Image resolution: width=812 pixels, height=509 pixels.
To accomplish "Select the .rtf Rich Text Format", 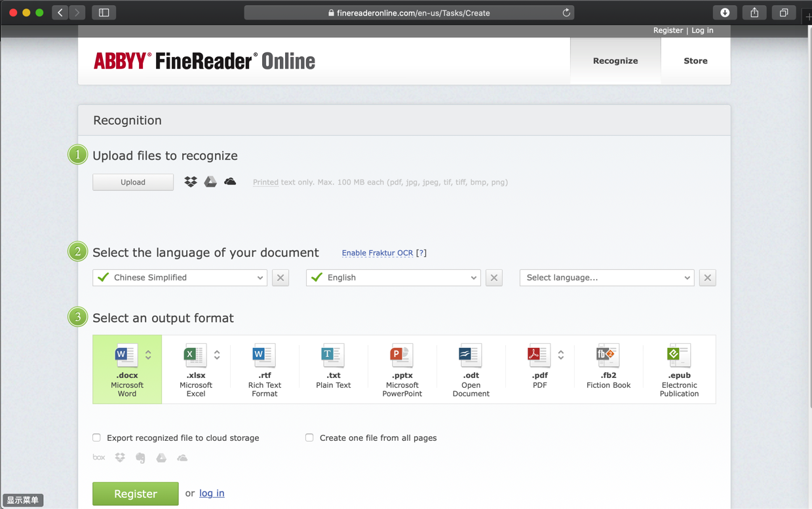I will tap(265, 369).
